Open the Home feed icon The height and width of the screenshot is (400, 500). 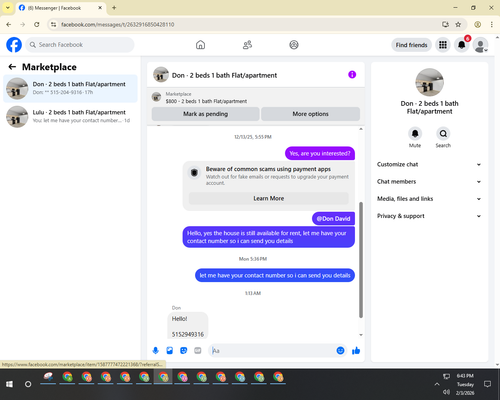point(200,45)
